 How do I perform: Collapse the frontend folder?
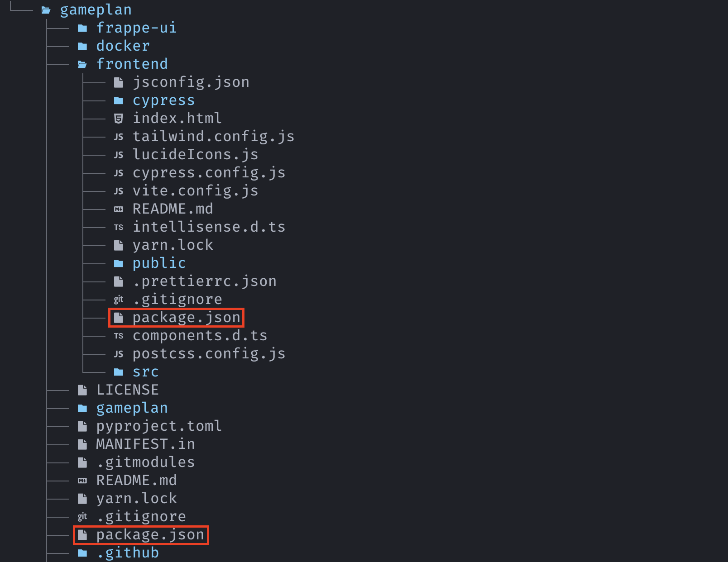[x=132, y=64]
